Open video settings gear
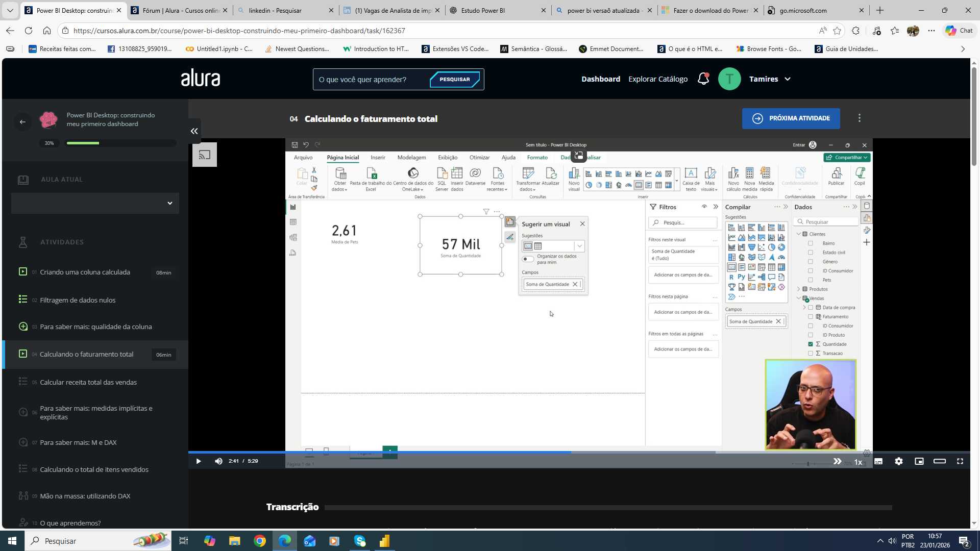The width and height of the screenshot is (980, 551). coord(899,461)
